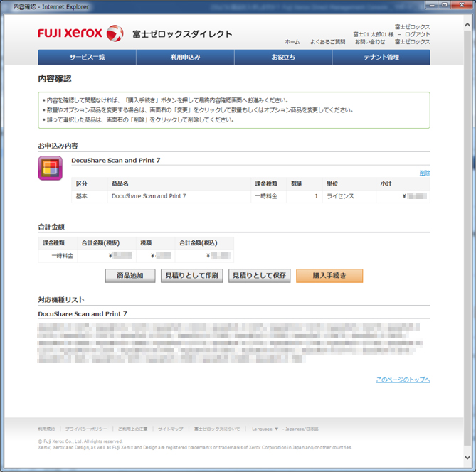Click the 見積りとして保存 button
The width and height of the screenshot is (476, 472).
(260, 276)
